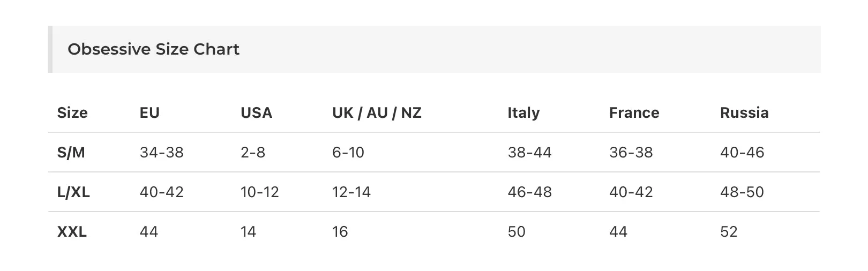Click the USA 2-8 cell
This screenshot has height=271, width=868.
[x=252, y=153]
